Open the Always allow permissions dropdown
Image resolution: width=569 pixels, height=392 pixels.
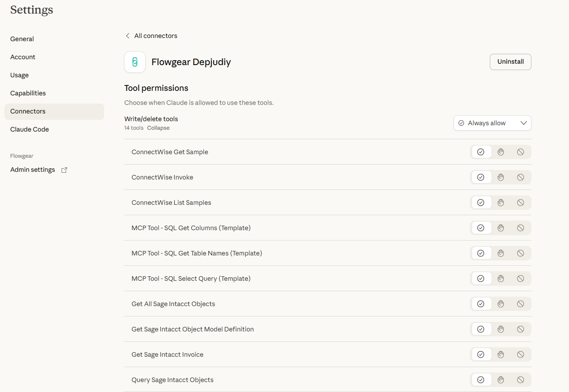point(492,123)
